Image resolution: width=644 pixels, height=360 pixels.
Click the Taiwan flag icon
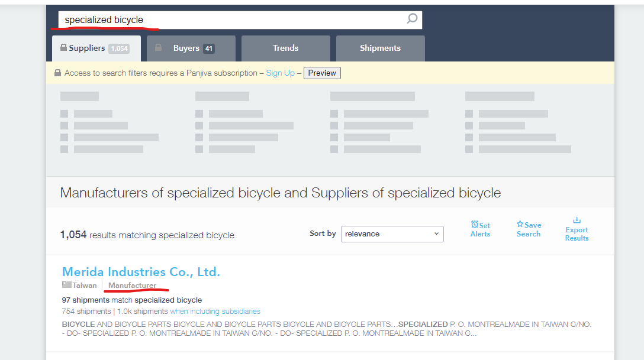coord(66,284)
